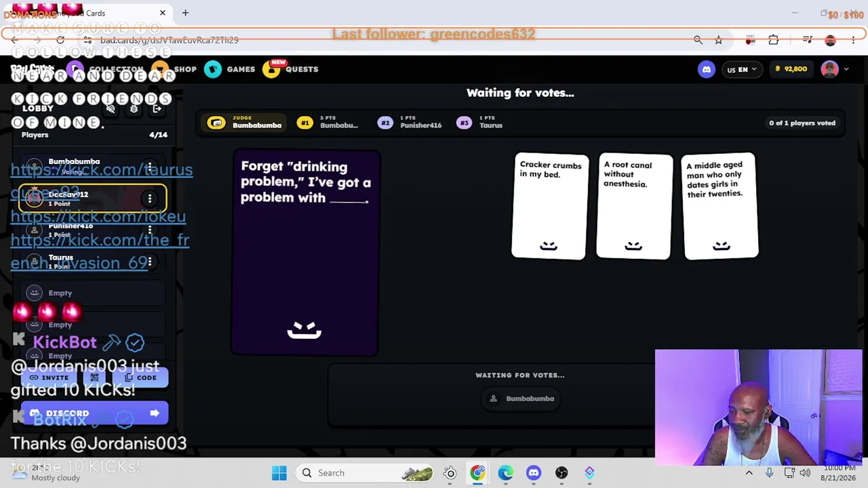The width and height of the screenshot is (868, 488).
Task: Go to the Games page
Action: 241,69
